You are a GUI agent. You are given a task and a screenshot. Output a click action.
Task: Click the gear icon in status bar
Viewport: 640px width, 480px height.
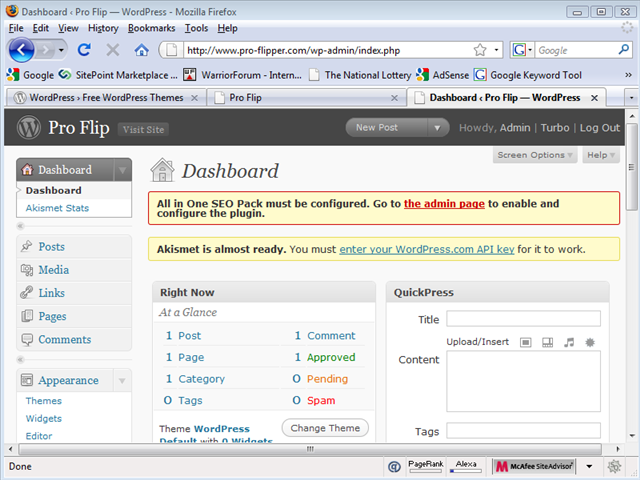click(614, 466)
